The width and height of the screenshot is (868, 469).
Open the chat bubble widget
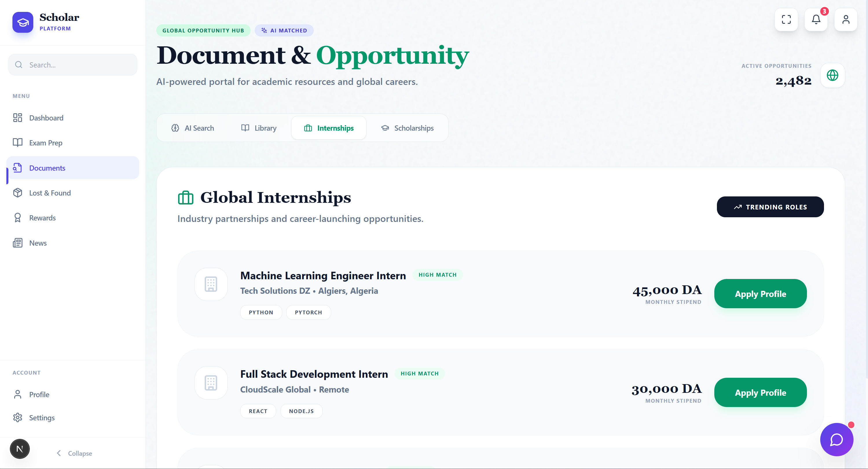[x=836, y=439]
